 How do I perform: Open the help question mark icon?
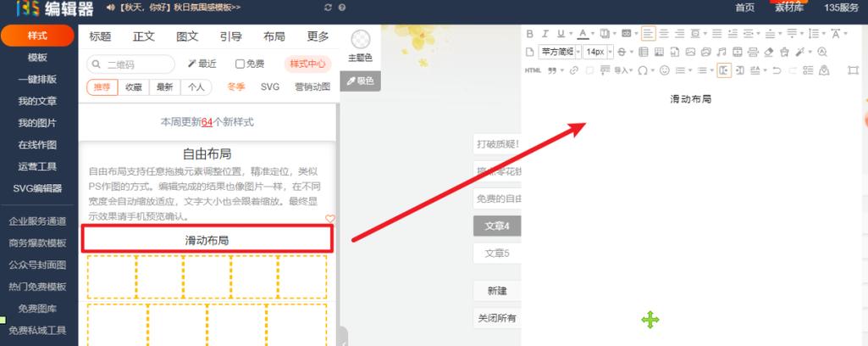tap(342, 7)
